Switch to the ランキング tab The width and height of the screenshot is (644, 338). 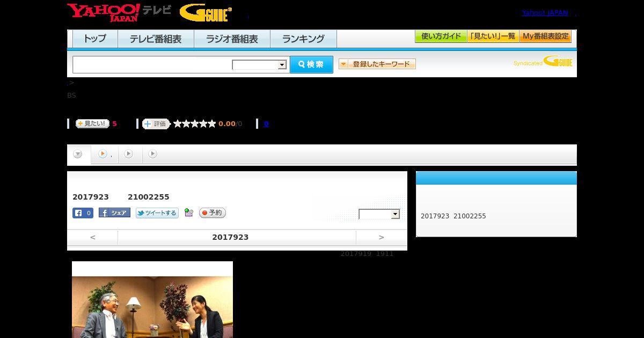pos(303,39)
